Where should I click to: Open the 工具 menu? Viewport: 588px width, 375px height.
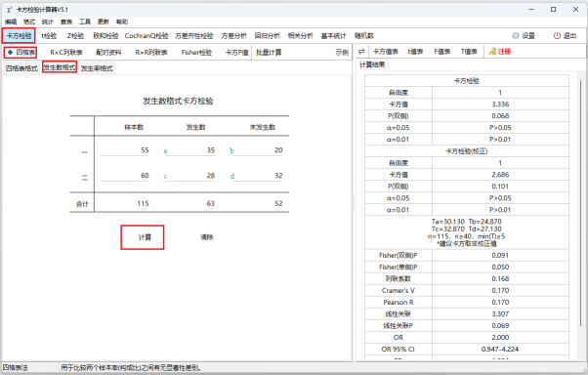[x=85, y=21]
